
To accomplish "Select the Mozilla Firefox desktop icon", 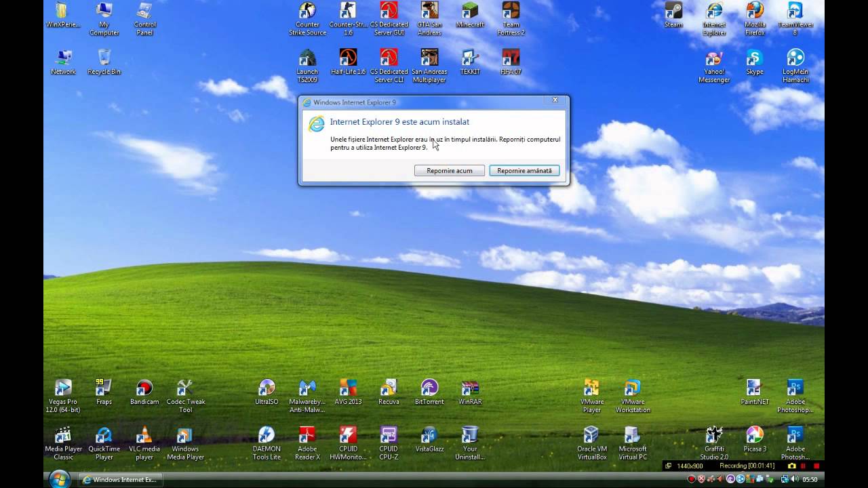I will (x=755, y=19).
